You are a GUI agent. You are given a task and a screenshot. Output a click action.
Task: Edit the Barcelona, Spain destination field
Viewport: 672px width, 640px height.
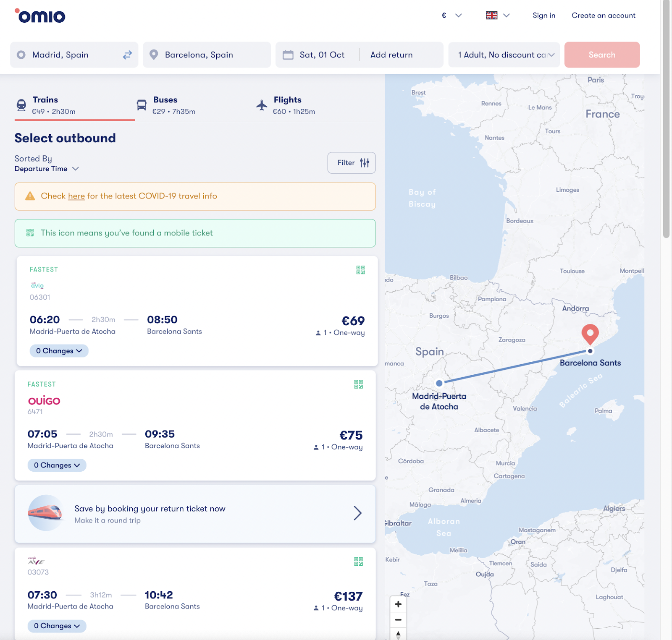(207, 55)
